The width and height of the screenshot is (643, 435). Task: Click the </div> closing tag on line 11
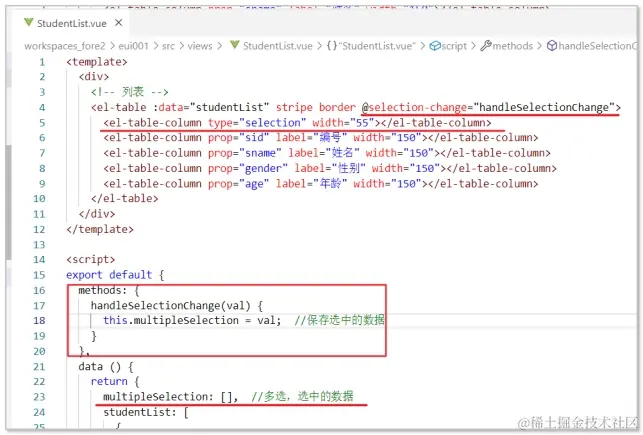[x=97, y=214]
